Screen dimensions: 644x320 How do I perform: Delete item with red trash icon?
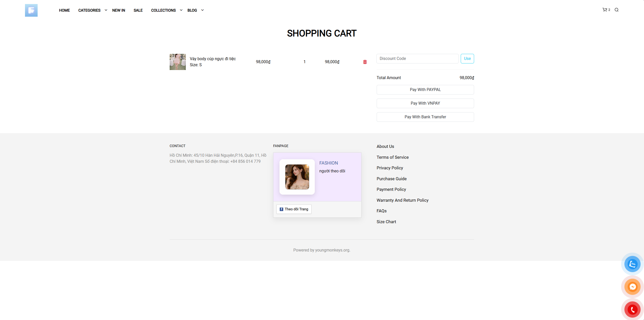coord(365,62)
